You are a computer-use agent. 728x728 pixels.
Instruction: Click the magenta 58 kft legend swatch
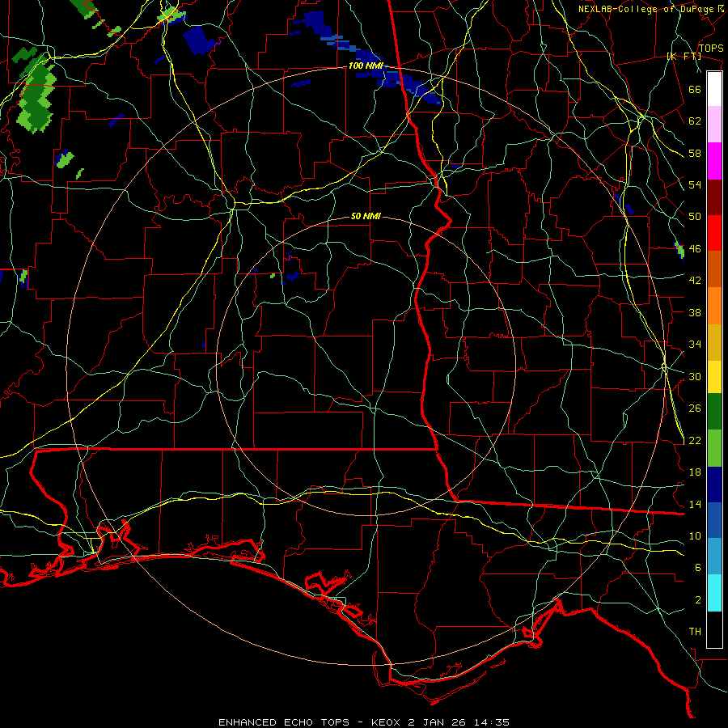[x=714, y=161]
